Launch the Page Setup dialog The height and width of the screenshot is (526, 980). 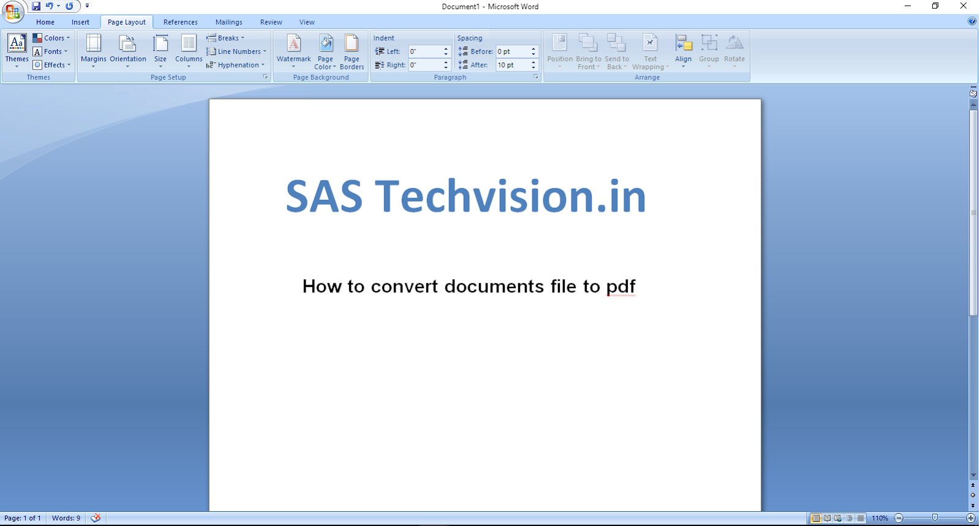click(x=266, y=77)
